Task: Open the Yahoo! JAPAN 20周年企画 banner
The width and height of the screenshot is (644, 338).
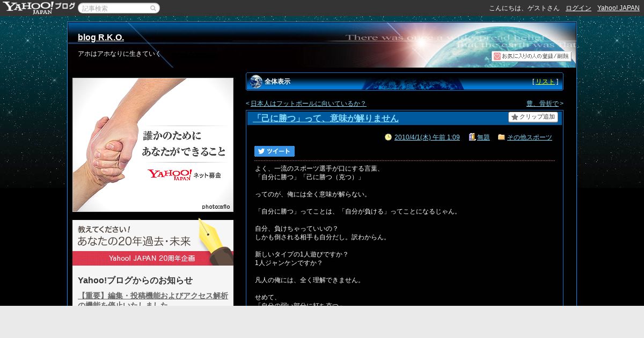Action: tap(153, 243)
